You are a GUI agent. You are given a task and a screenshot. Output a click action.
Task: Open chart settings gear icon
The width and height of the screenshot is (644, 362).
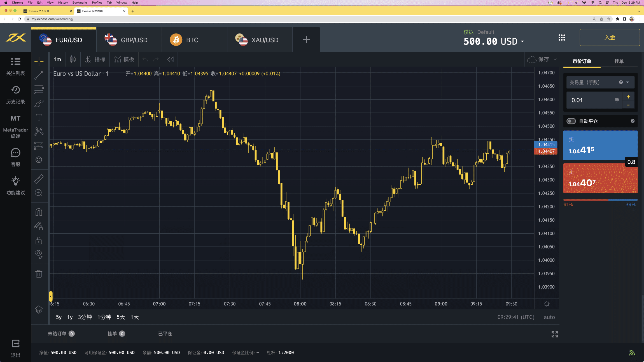pyautogui.click(x=547, y=304)
